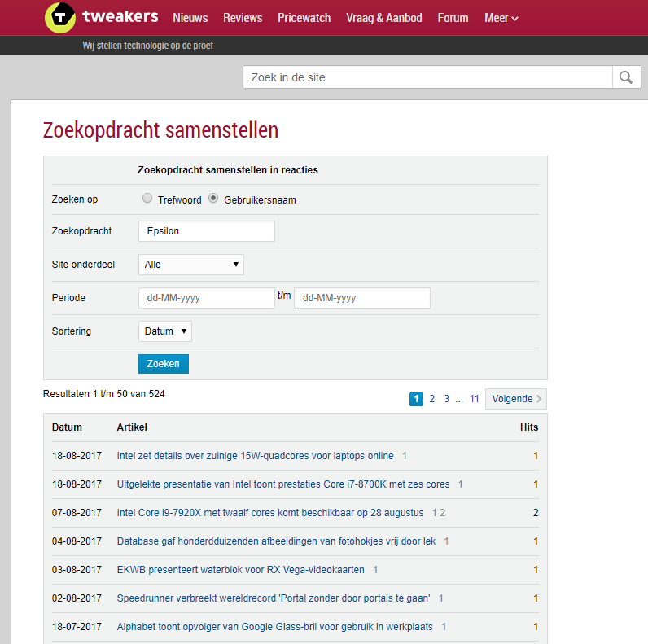The width and height of the screenshot is (648, 644).
Task: Open the Nieuws menu item
Action: pyautogui.click(x=190, y=18)
